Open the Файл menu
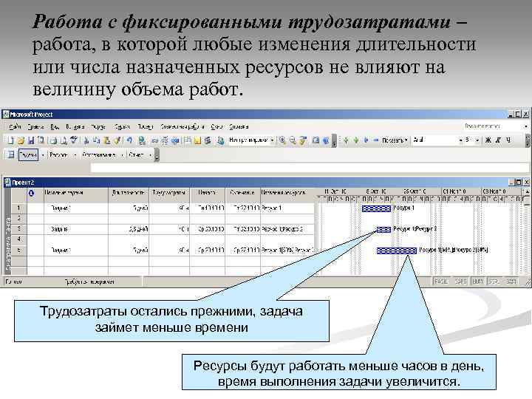The width and height of the screenshot is (532, 399). click(x=16, y=126)
